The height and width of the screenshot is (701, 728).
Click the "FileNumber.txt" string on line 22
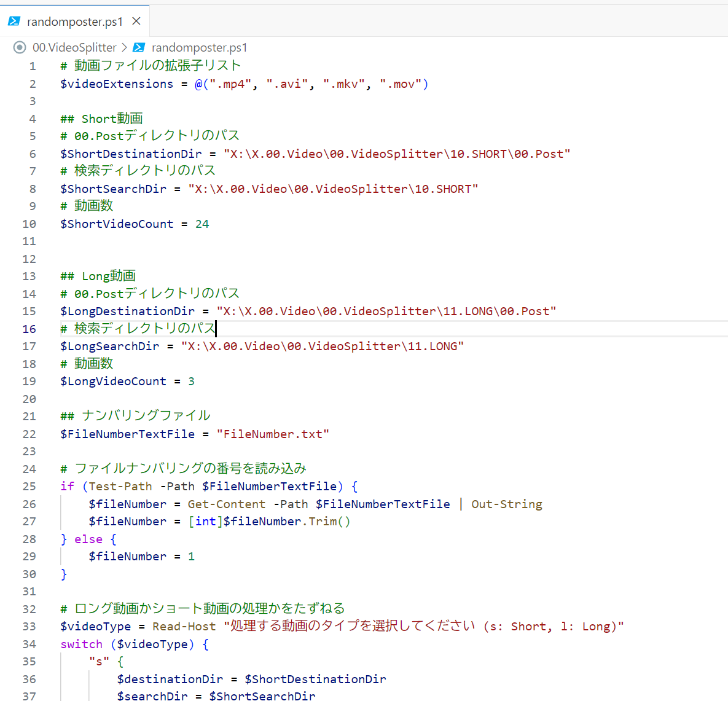(x=273, y=434)
